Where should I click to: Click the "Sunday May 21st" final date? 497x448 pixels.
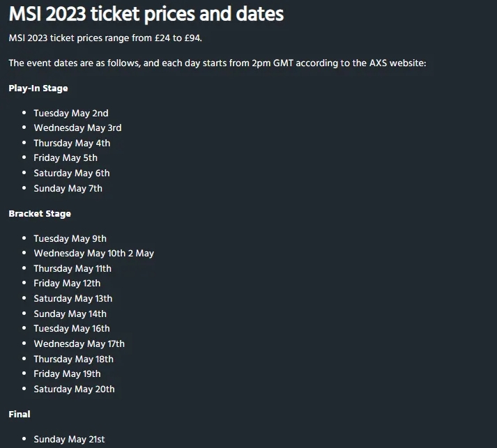(x=69, y=439)
